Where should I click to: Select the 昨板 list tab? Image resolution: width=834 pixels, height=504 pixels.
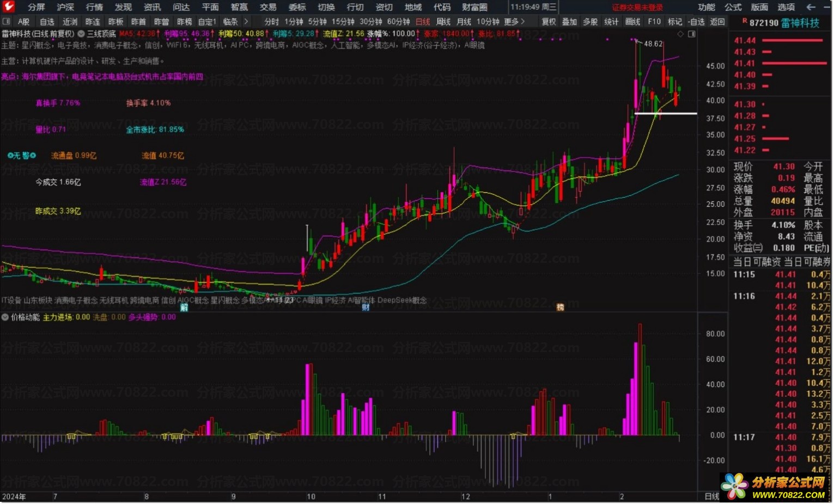[x=115, y=22]
